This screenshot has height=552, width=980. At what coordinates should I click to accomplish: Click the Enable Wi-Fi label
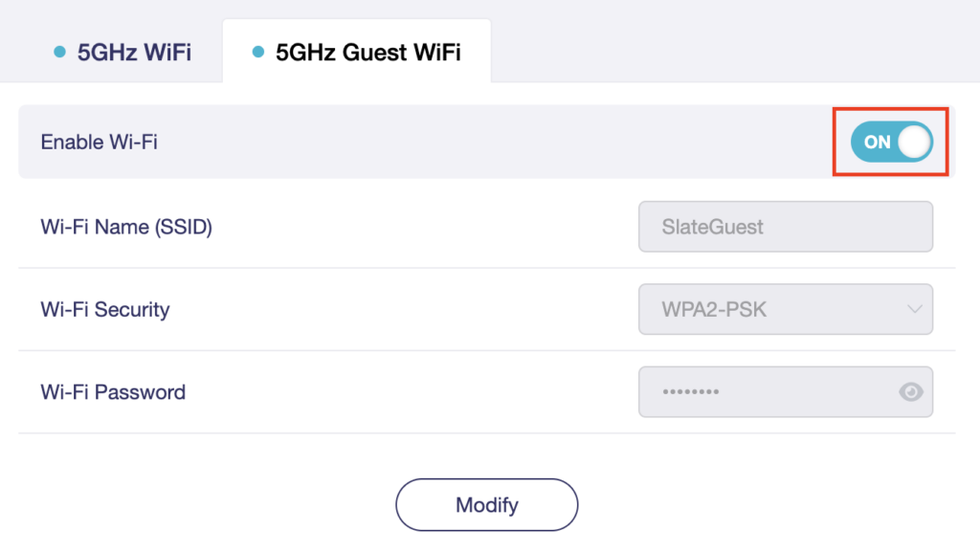pyautogui.click(x=99, y=142)
